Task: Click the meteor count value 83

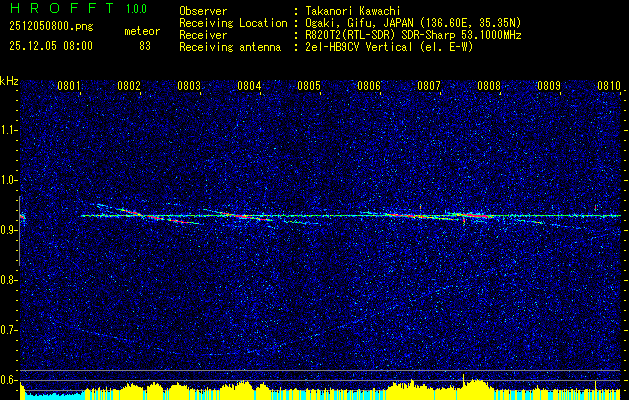Action: (145, 46)
